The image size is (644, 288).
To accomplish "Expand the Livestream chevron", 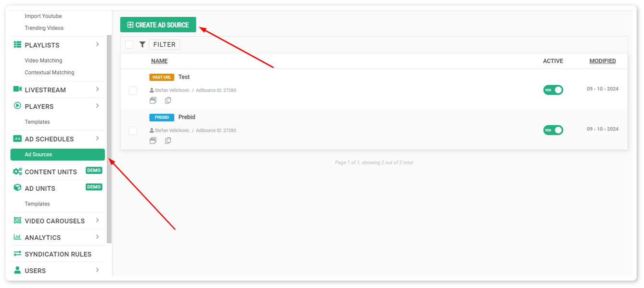I will tap(97, 89).
